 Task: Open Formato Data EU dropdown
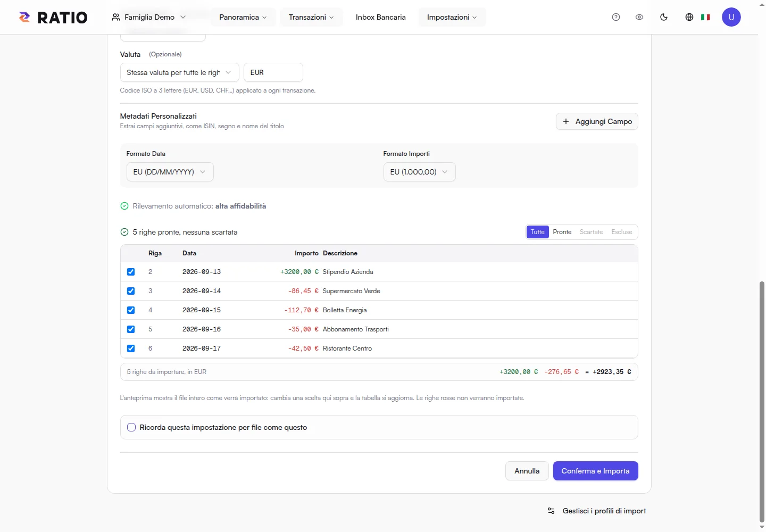pos(170,172)
